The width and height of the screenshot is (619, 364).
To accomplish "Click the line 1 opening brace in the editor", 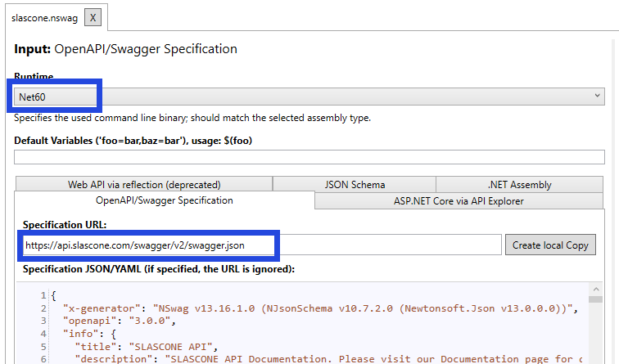I will point(54,295).
